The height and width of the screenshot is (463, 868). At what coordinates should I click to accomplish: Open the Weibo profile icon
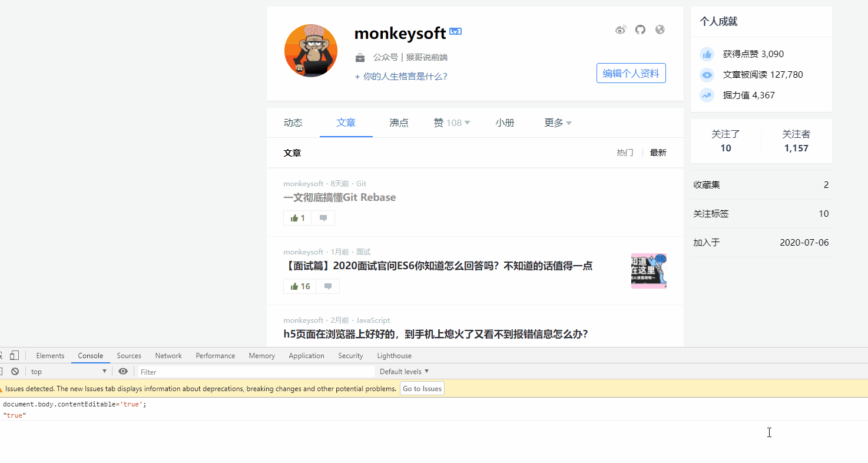click(x=621, y=29)
